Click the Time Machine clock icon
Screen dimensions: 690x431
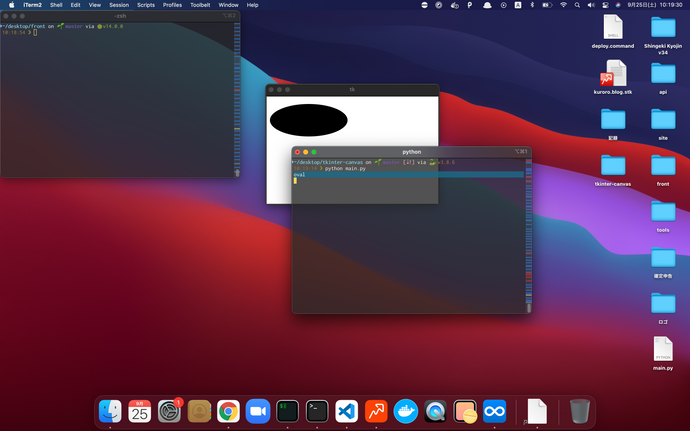pyautogui.click(x=503, y=5)
